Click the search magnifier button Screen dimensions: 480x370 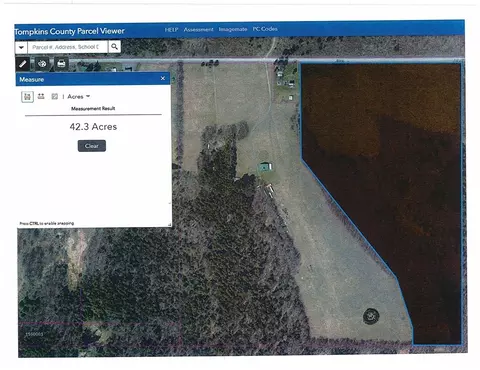114,47
